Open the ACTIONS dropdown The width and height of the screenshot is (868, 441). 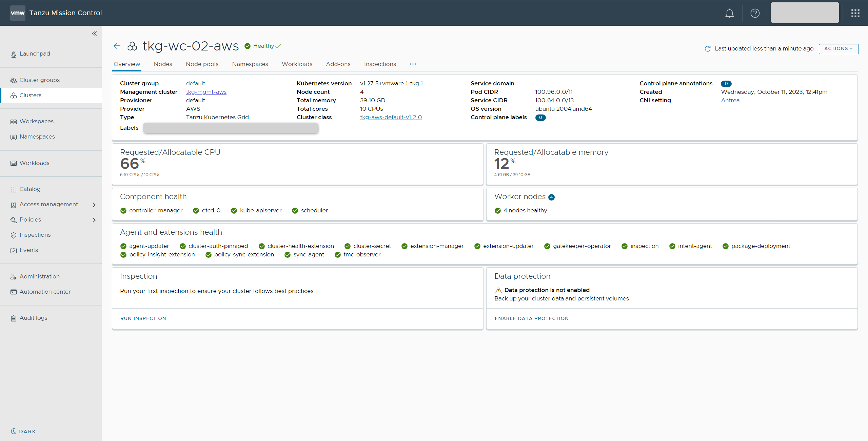click(x=838, y=49)
